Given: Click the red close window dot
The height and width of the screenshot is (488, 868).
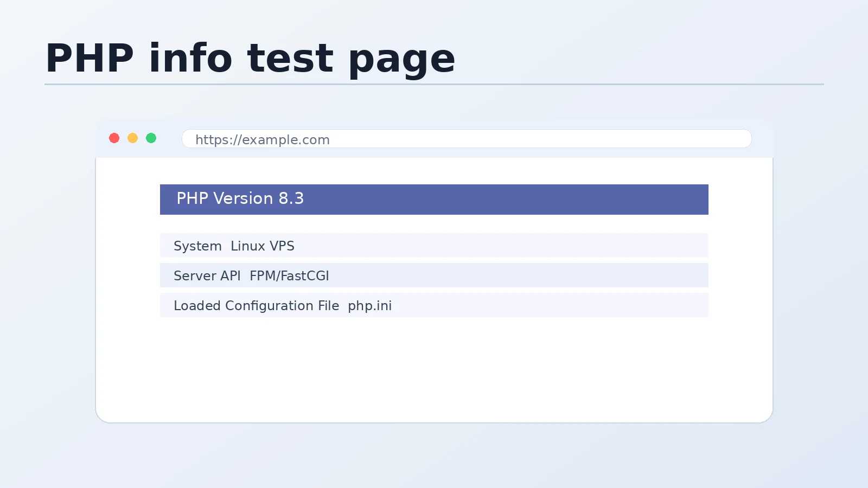Looking at the screenshot, I should 114,138.
